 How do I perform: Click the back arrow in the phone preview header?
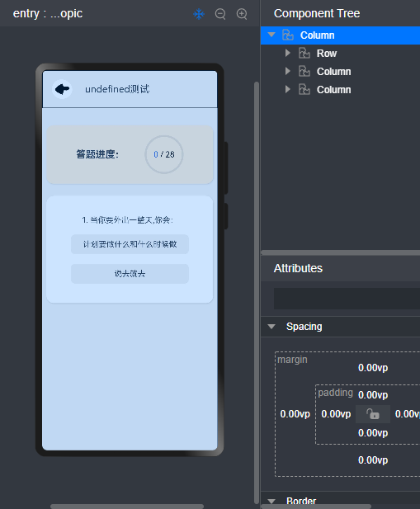click(62, 89)
